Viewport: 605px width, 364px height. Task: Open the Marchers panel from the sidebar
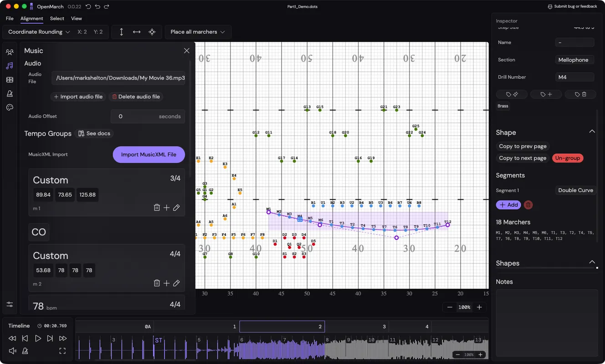(x=10, y=52)
